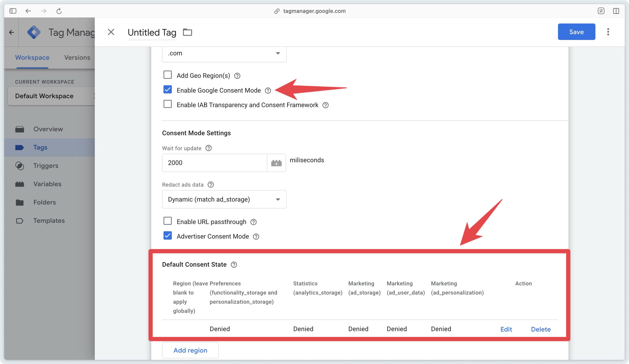Click the folder icon beside Untitled Tag
The image size is (629, 364).
tap(187, 32)
